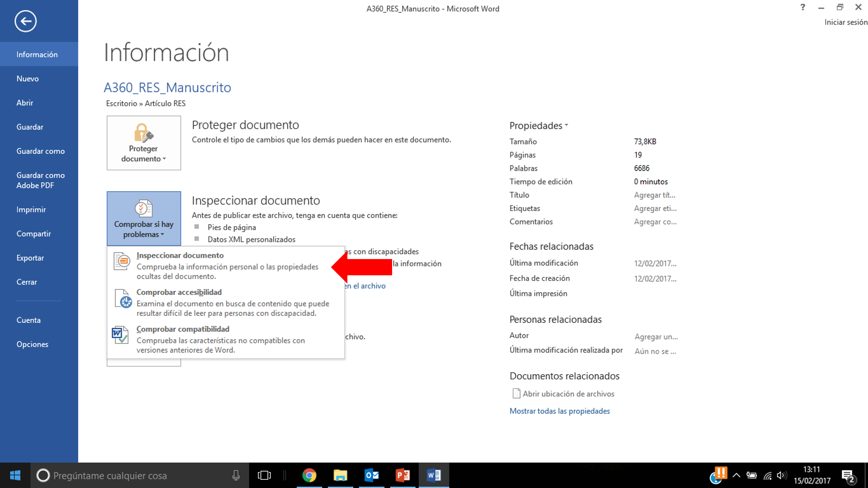This screenshot has height=488, width=868.
Task: Open Google Chrome from taskbar
Action: (309, 475)
